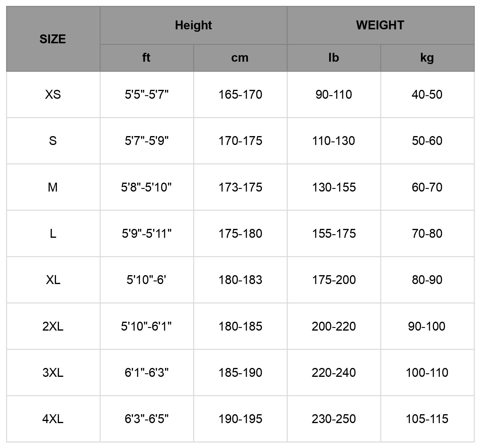Select the 230-250 lb cell
480x448 pixels.
click(x=334, y=419)
